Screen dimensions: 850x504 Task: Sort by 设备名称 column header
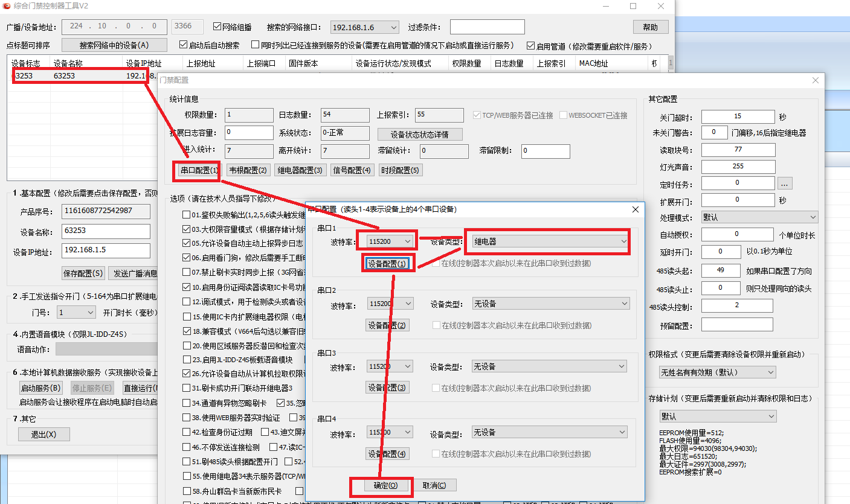click(x=86, y=63)
